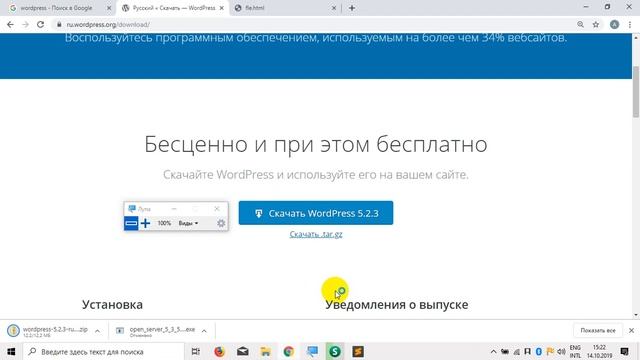Viewport: 640px width, 360px height.
Task: Close the file.html tab
Action: tap(334, 8)
